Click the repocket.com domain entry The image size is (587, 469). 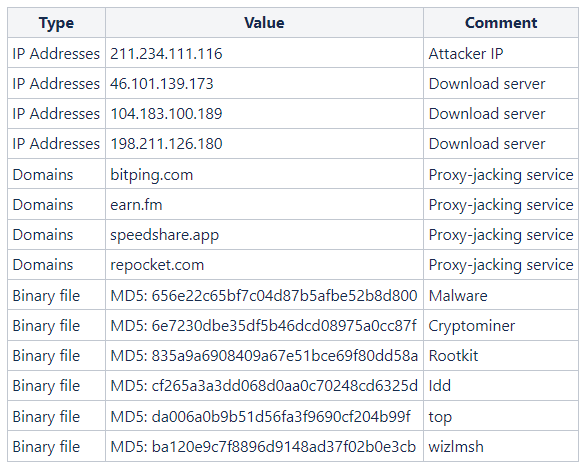pos(157,265)
